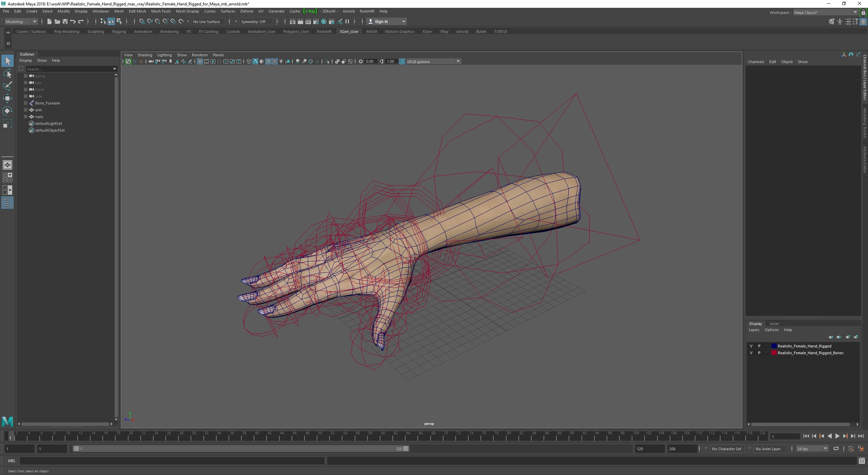Open a scene with folder icon

[x=57, y=21]
